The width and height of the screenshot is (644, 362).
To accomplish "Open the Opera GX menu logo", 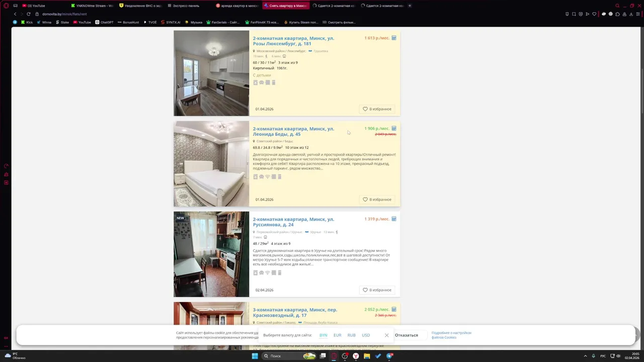I will pos(6,6).
